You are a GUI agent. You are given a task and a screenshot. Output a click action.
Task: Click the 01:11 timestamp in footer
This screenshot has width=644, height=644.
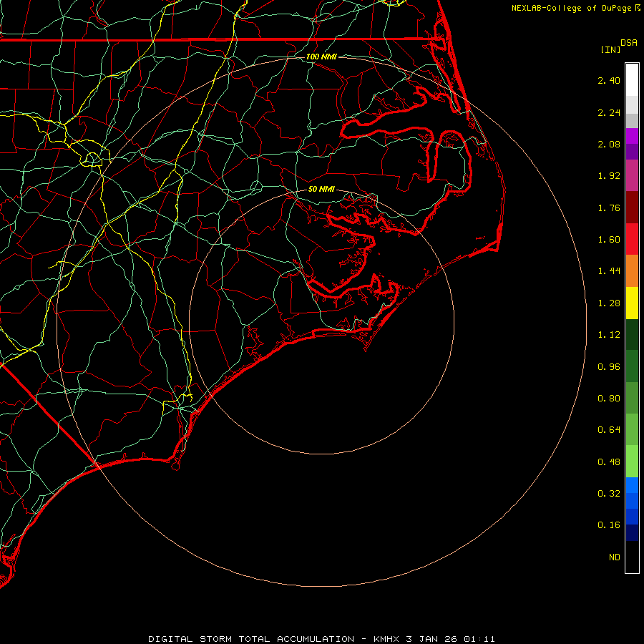(479, 639)
